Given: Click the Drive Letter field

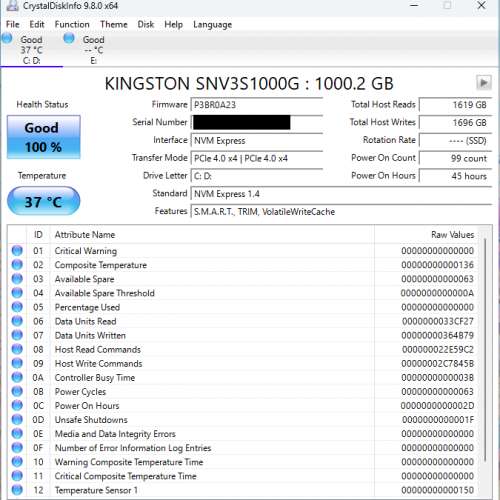Looking at the screenshot, I should tap(257, 176).
